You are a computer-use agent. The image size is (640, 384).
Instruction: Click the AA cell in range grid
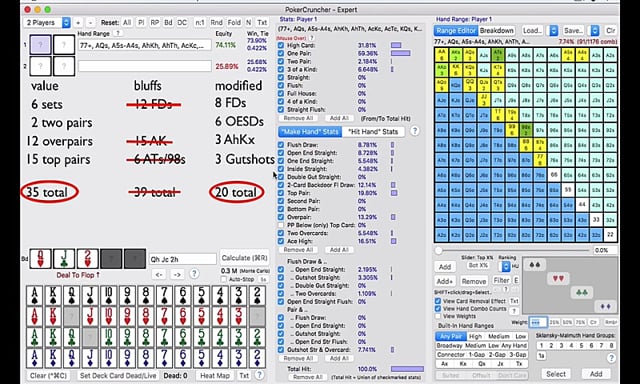coord(441,55)
